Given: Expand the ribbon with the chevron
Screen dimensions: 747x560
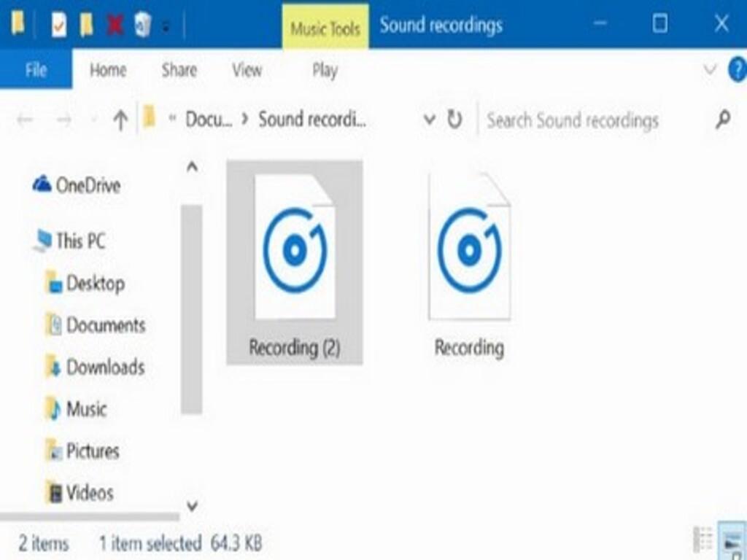Looking at the screenshot, I should click(x=710, y=70).
